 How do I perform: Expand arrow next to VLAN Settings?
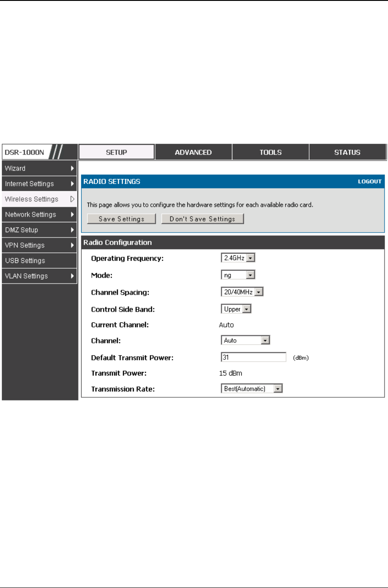point(72,276)
